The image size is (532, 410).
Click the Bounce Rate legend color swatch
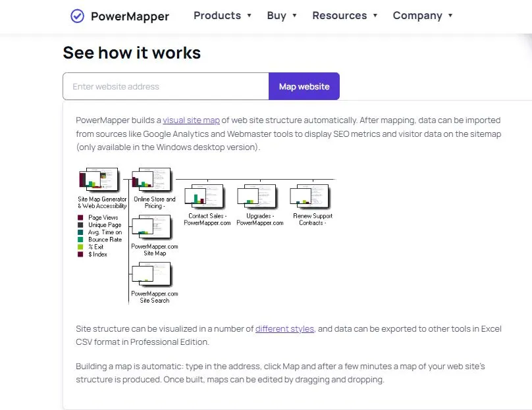pyautogui.click(x=80, y=240)
